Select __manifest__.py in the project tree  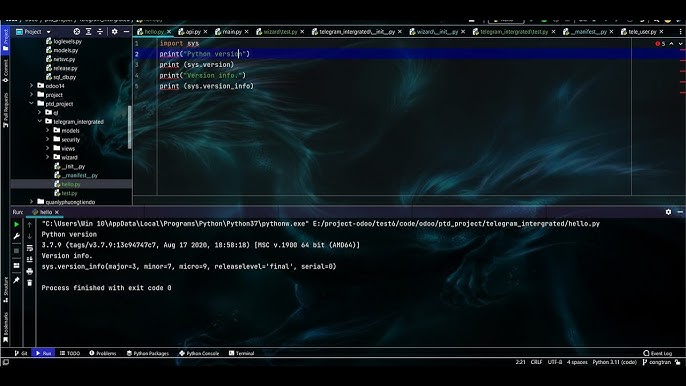point(80,175)
